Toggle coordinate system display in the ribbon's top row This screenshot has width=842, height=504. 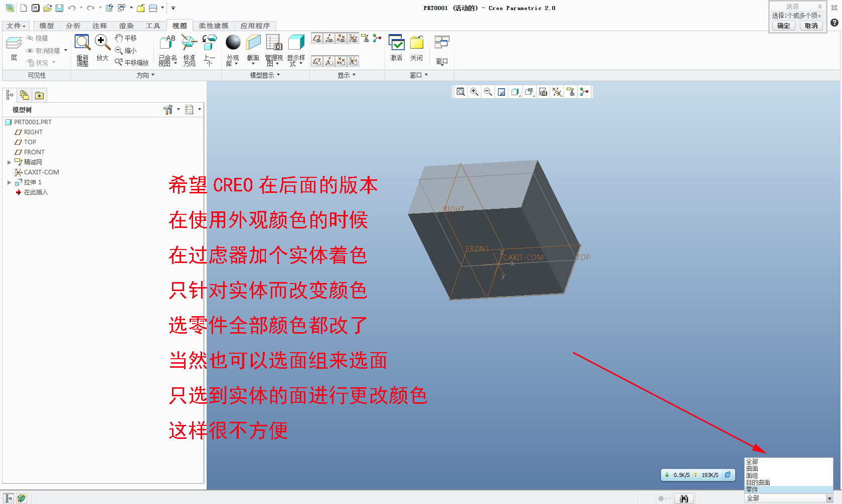tap(353, 39)
